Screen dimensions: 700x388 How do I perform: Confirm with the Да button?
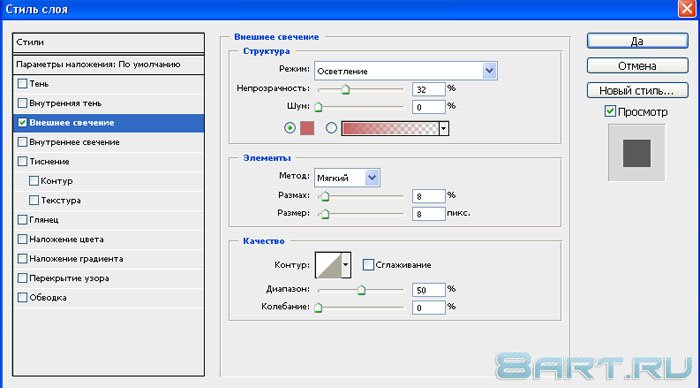coord(637,41)
